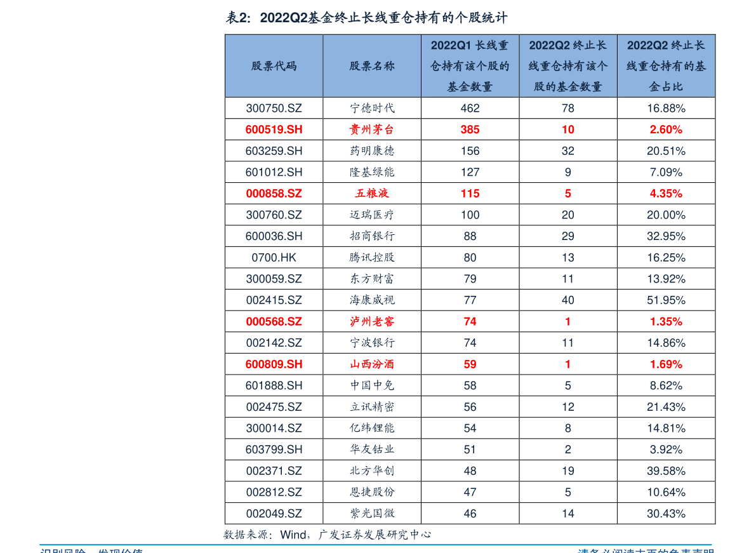
Task: Select the 海康威视 name cell
Action: click(x=372, y=300)
